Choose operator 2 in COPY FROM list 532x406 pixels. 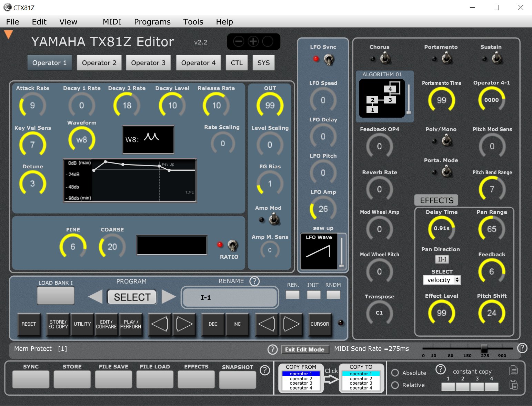[301, 379]
